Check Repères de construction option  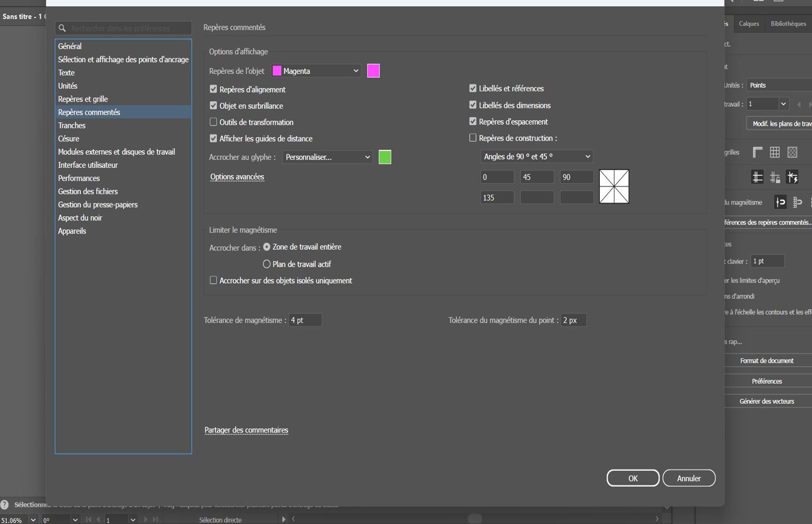(x=473, y=138)
